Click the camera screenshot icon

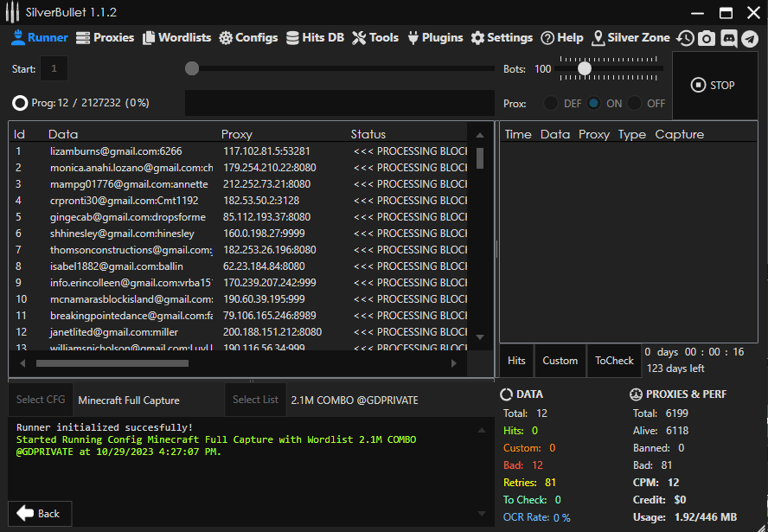707,38
